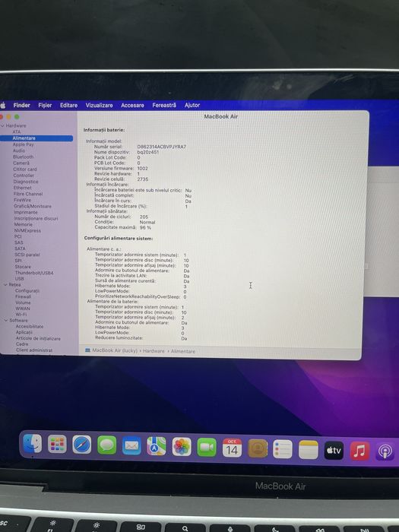Select WWAN under Rețea
Viewport: 399px width, 532px height.
tap(23, 309)
